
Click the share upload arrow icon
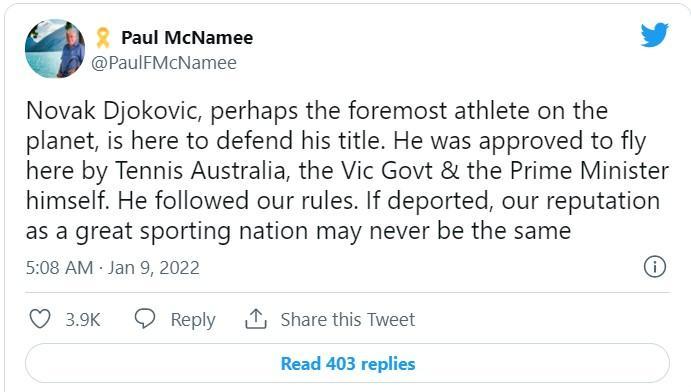pos(256,319)
